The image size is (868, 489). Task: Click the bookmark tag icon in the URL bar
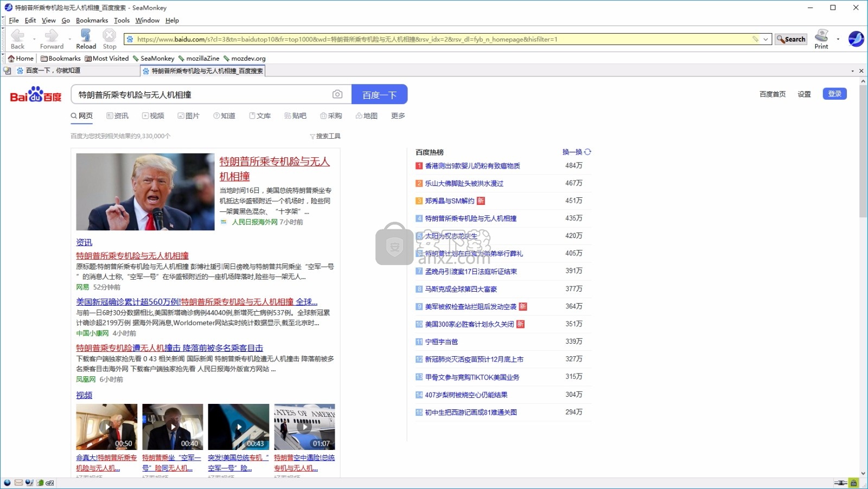point(755,39)
